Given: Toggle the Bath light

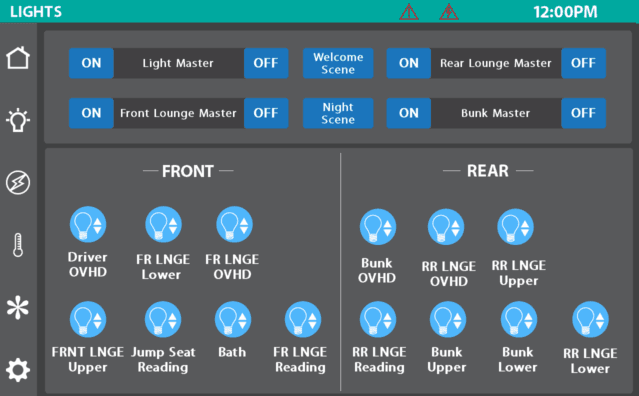Looking at the screenshot, I should click(233, 319).
